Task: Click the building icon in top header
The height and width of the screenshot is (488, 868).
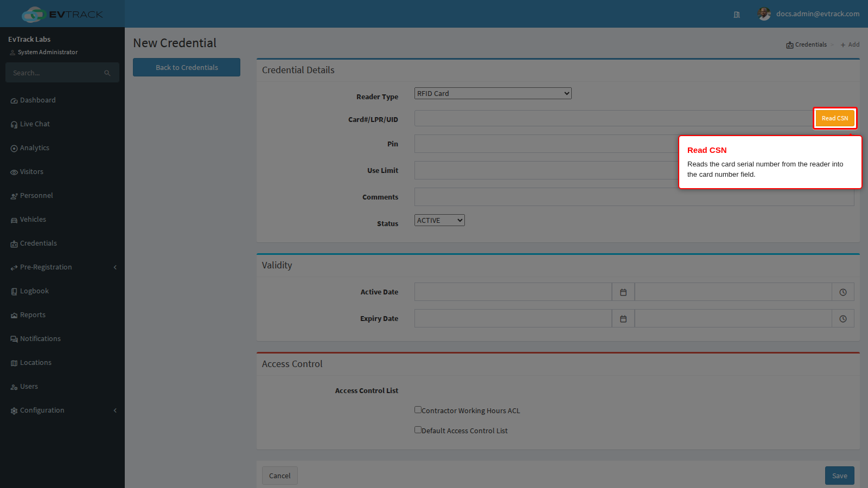Action: point(737,15)
